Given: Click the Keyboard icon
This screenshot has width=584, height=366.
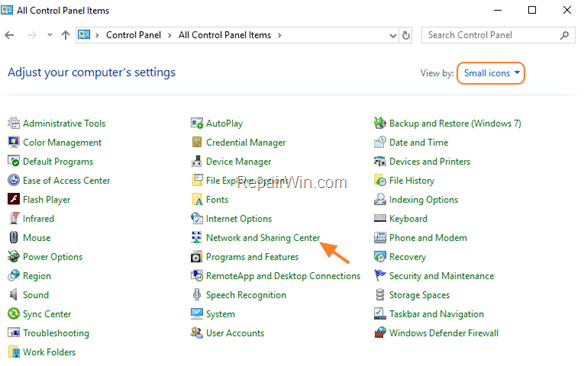Looking at the screenshot, I should pyautogui.click(x=380, y=218).
